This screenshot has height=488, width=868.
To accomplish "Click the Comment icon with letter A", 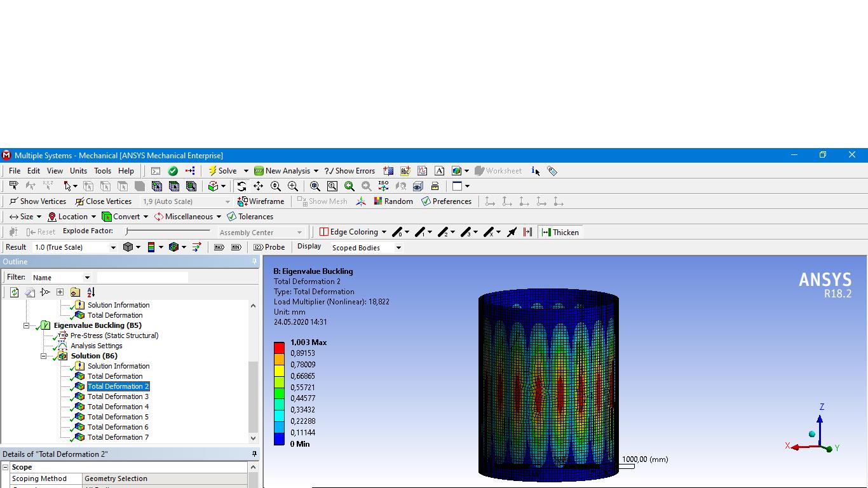I will (439, 171).
